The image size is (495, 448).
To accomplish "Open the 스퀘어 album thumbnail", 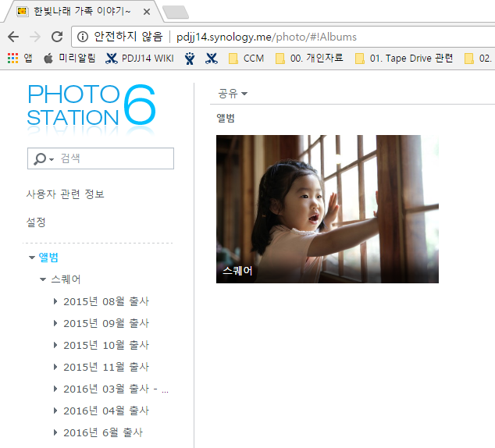I will (x=327, y=208).
